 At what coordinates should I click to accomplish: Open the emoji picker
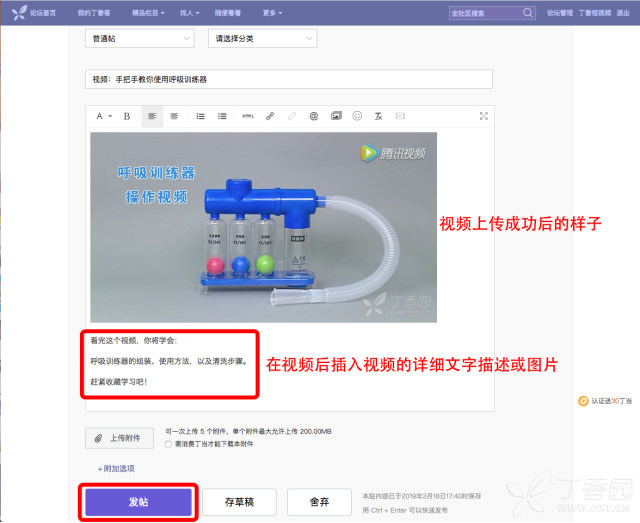357,116
